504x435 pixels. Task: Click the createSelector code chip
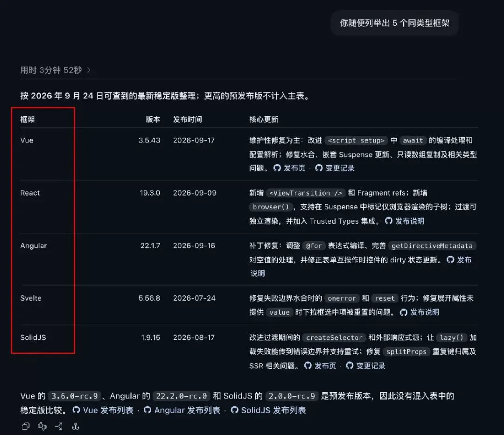[x=334, y=337]
